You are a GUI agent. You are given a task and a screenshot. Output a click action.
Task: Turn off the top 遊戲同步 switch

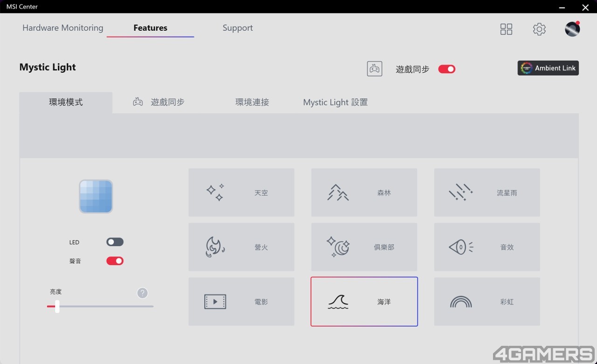click(447, 69)
